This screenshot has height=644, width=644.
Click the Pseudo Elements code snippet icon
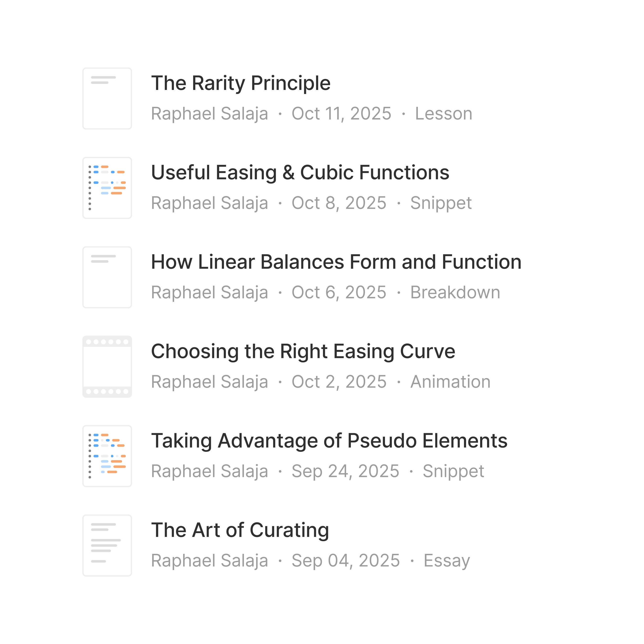click(107, 456)
